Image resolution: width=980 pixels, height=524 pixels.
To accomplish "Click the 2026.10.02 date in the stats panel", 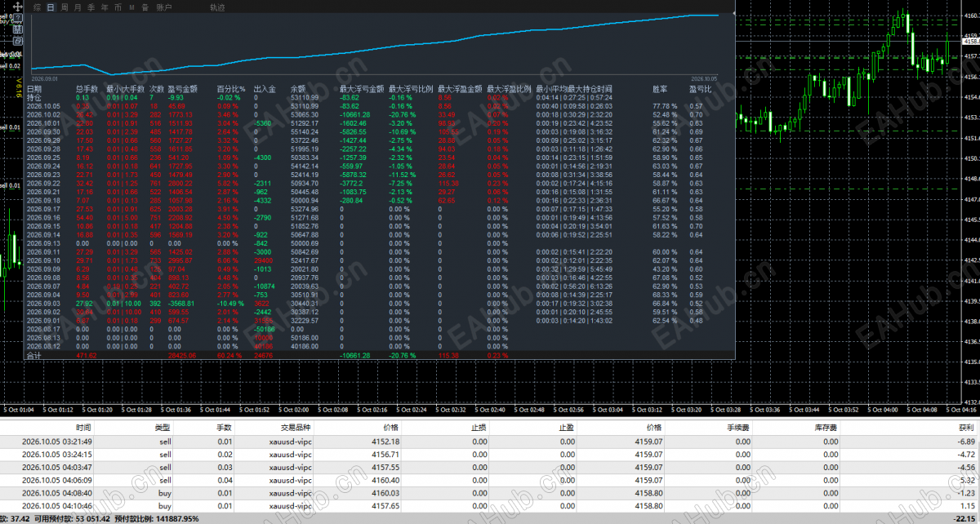I will tap(43, 114).
